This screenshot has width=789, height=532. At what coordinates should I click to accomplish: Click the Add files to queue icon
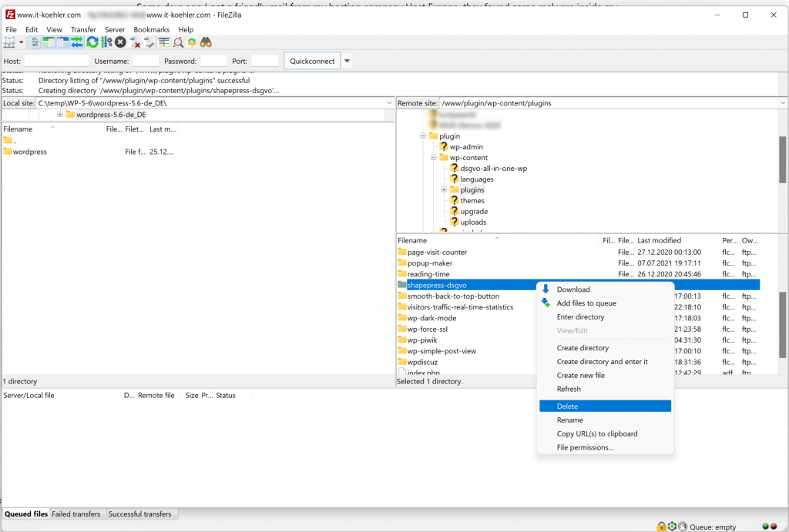tap(546, 303)
